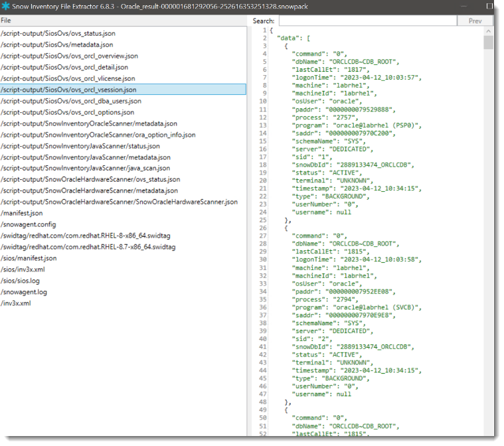Click program value oracle@labrhel (SVCB)
The width and height of the screenshot is (504, 446).
[x=377, y=307]
